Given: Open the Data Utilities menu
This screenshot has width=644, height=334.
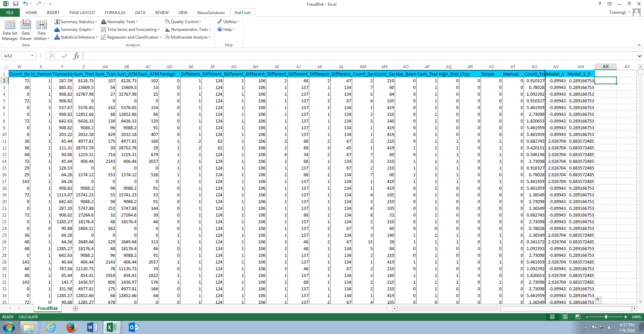Looking at the screenshot, I should pyautogui.click(x=42, y=30).
